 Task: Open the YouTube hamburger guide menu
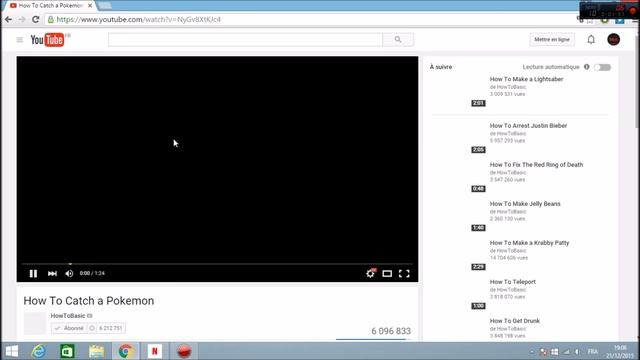(x=20, y=40)
